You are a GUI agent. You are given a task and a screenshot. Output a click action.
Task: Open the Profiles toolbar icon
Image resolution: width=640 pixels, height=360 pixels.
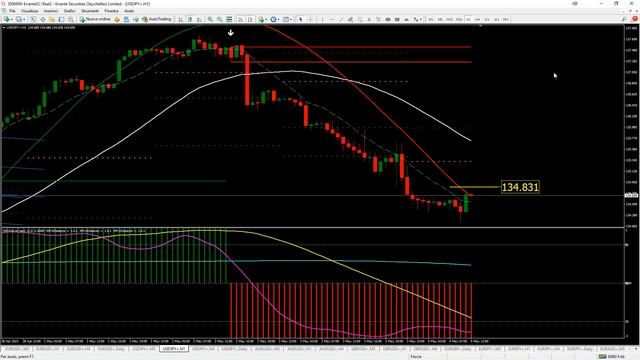19,19
